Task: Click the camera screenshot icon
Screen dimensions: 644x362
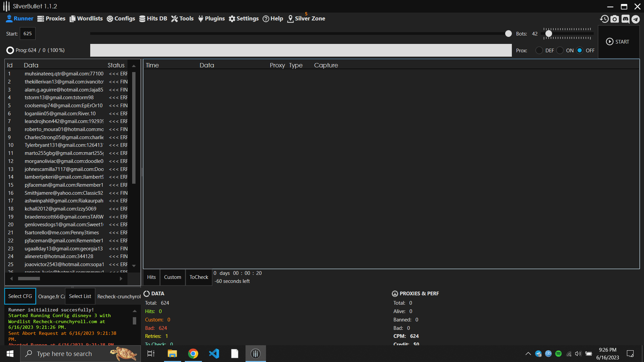Action: (614, 19)
